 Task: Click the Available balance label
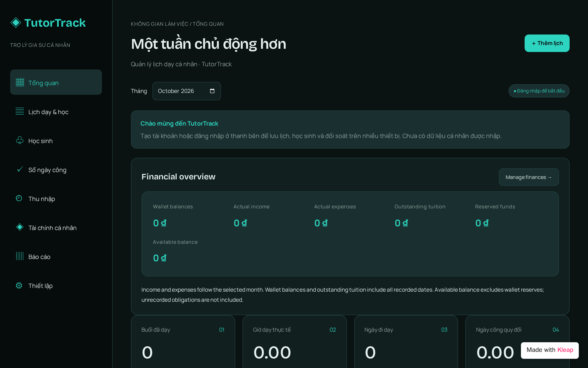click(x=175, y=242)
